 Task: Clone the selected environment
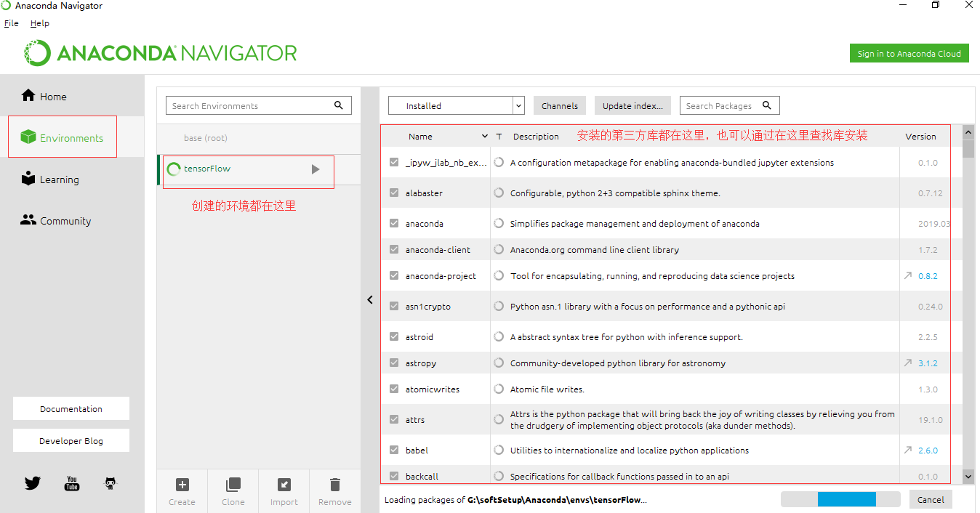point(233,491)
